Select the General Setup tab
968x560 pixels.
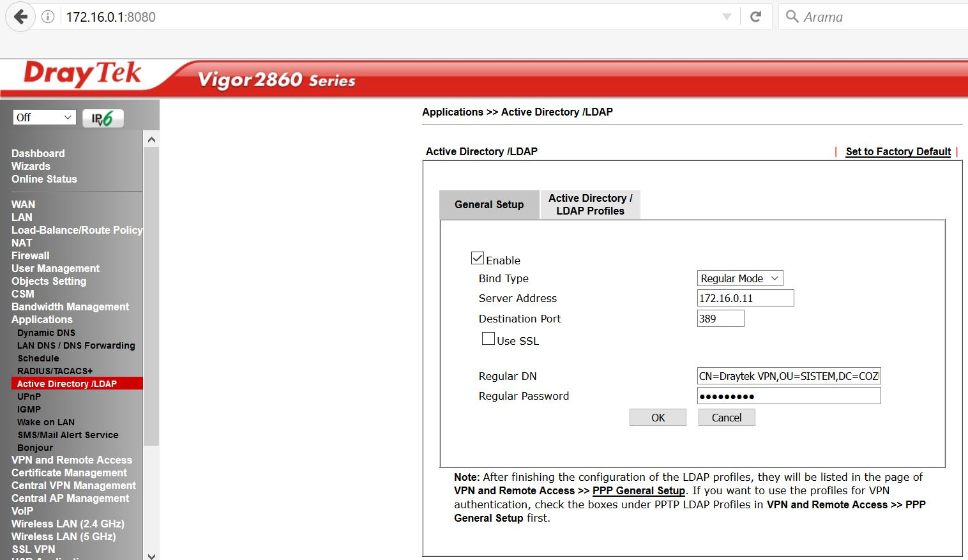[x=489, y=205]
